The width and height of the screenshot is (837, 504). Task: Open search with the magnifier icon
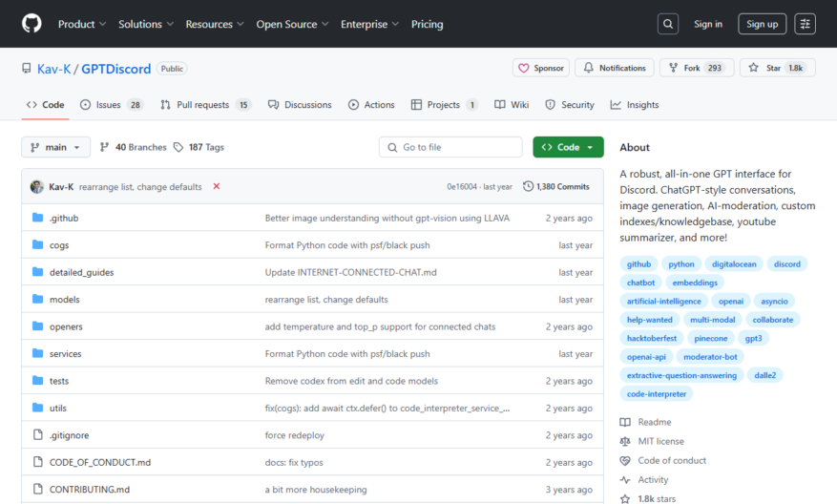(x=668, y=24)
